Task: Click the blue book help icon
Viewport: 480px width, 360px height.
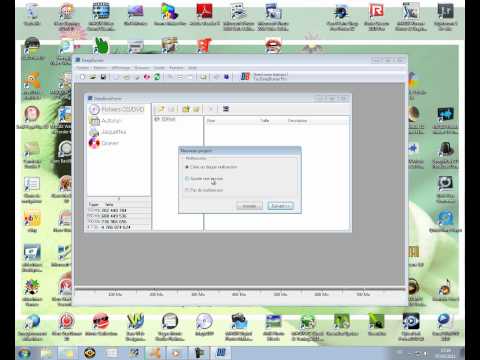Action: [x=226, y=77]
